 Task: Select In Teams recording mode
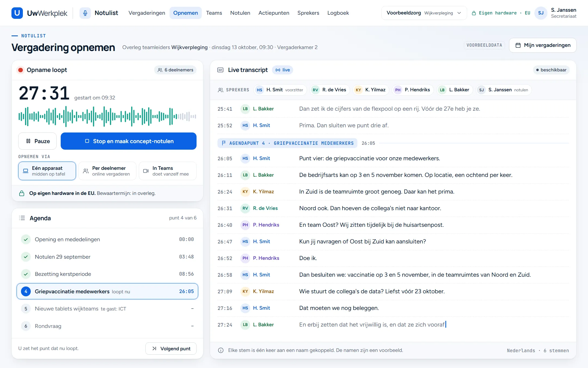(168, 171)
